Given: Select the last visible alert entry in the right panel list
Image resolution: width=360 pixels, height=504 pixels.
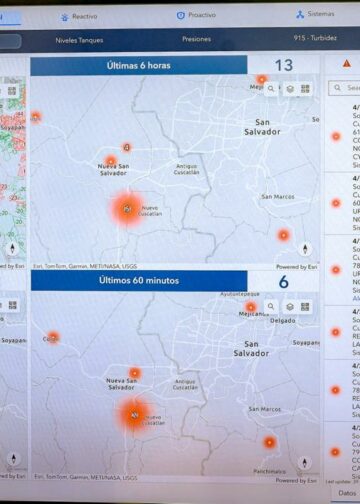Looking at the screenshot, I should pos(343,452).
